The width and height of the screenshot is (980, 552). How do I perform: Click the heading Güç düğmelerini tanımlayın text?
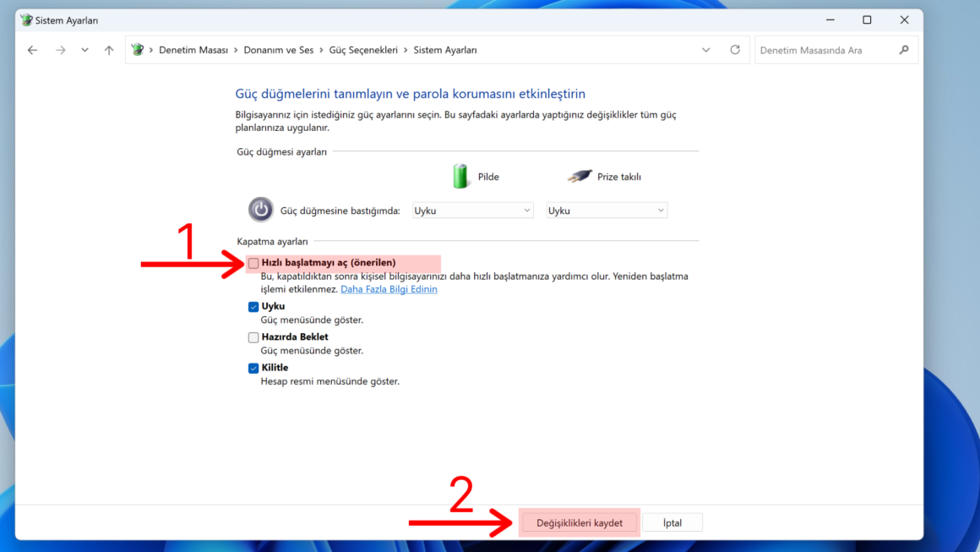[x=411, y=94]
